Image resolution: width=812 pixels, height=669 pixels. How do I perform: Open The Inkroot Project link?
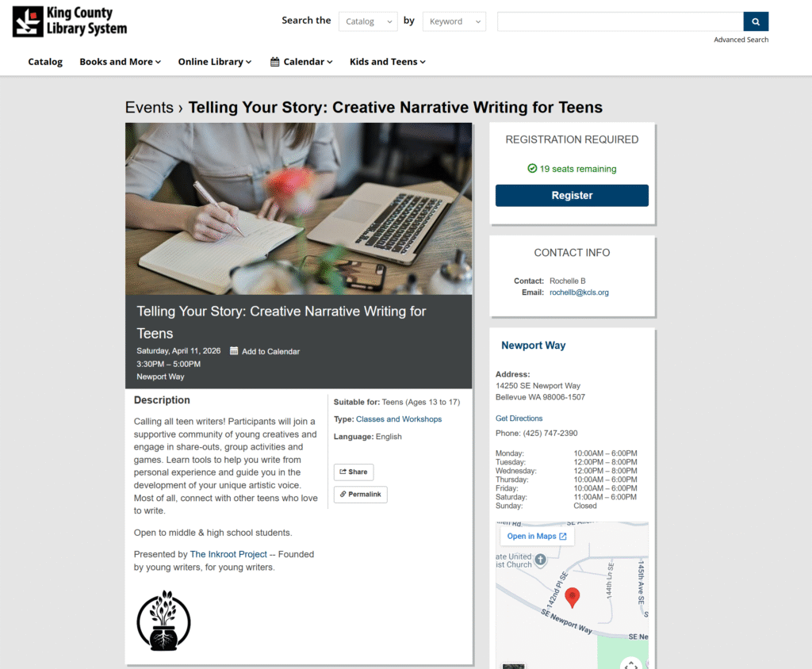pyautogui.click(x=228, y=555)
